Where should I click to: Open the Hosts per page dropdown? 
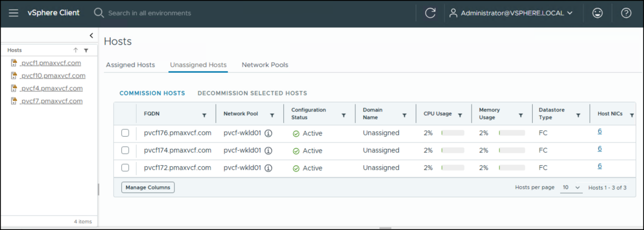[x=571, y=188]
